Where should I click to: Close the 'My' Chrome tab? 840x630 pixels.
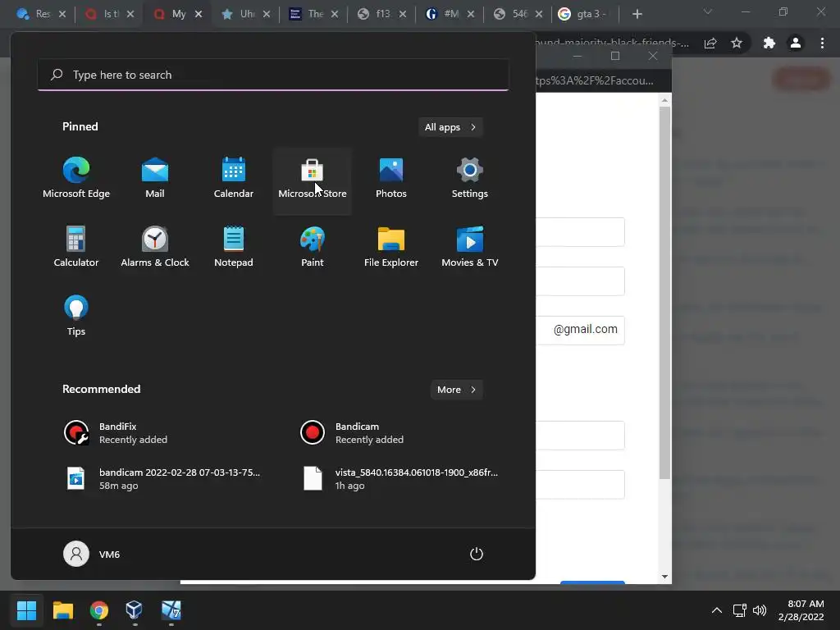199,14
